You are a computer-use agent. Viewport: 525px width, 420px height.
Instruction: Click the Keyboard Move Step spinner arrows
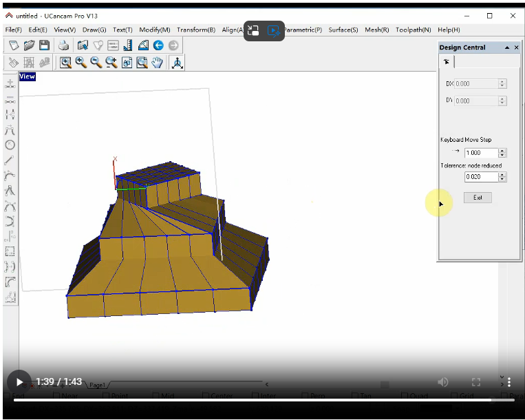tap(502, 153)
